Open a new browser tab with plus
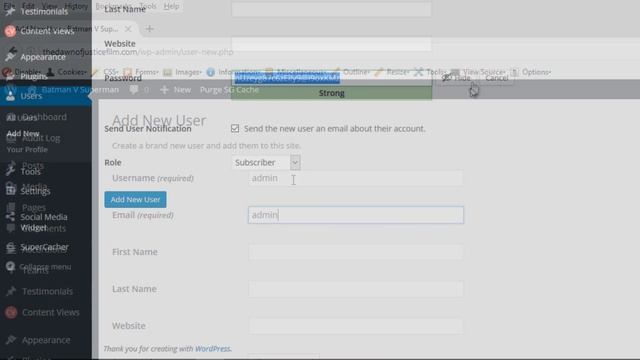Screen dimensions: 640x360 (x=149, y=29)
